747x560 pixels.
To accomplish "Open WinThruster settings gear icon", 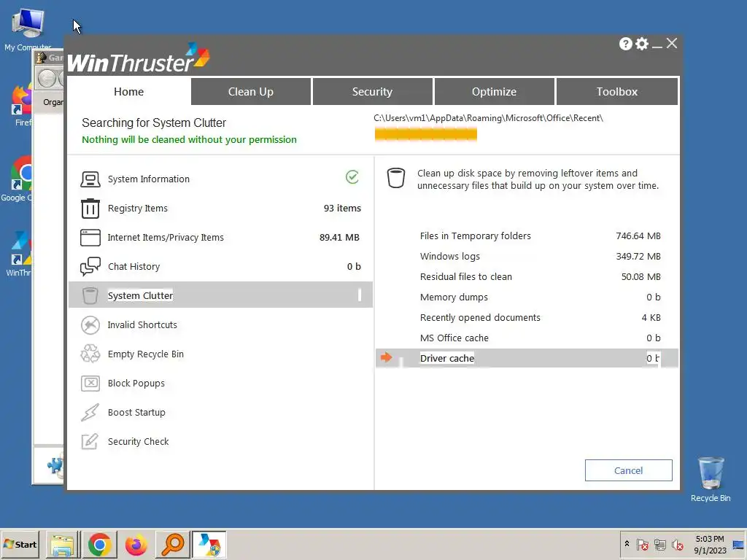I will tap(642, 44).
